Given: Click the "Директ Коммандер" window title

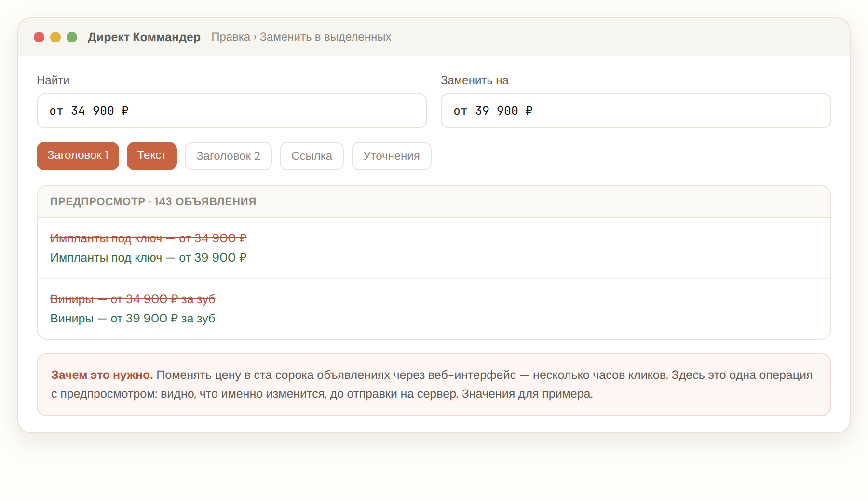Looking at the screenshot, I should [144, 37].
